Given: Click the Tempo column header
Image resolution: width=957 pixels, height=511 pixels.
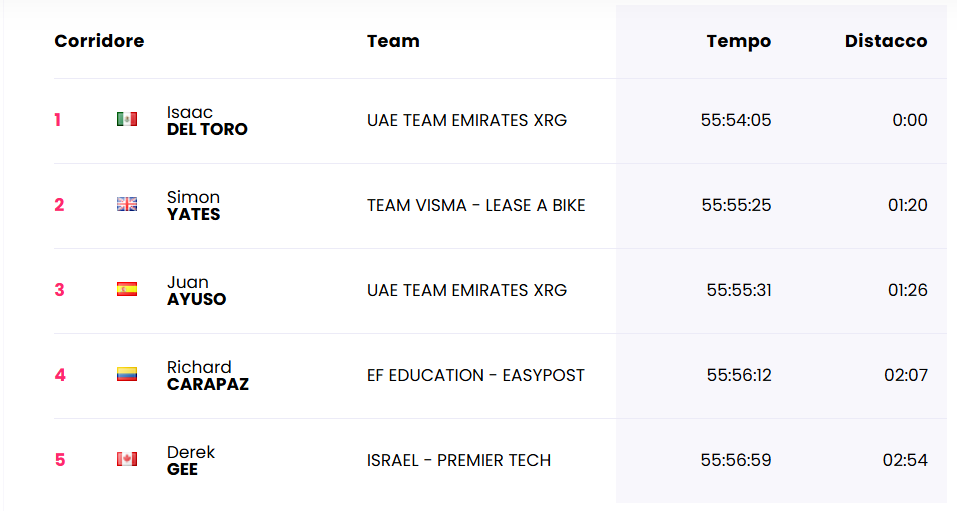Looking at the screenshot, I should tap(739, 42).
